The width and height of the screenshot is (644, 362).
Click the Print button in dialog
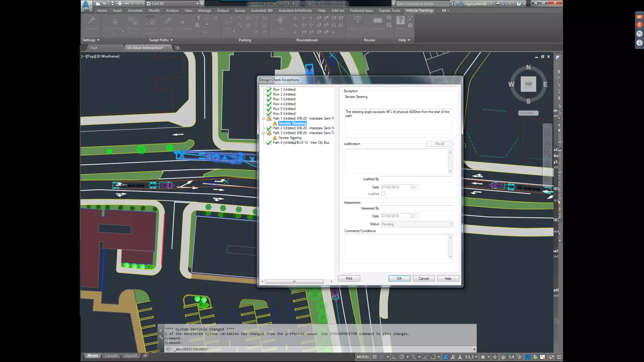pos(349,278)
